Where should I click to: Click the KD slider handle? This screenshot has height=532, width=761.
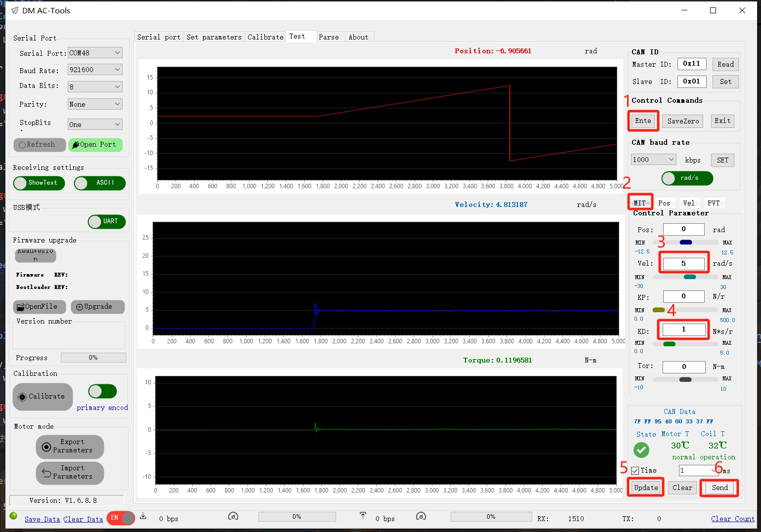point(670,344)
